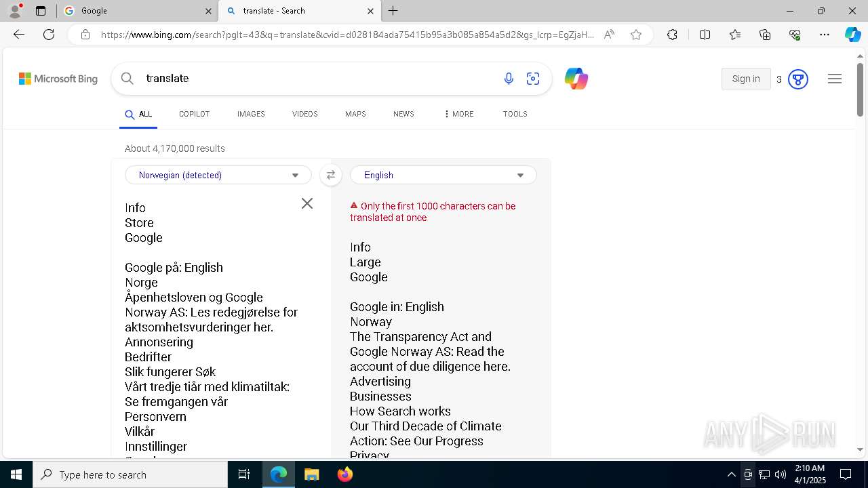Add page to favorites star icon
The height and width of the screenshot is (488, 868).
tap(636, 35)
